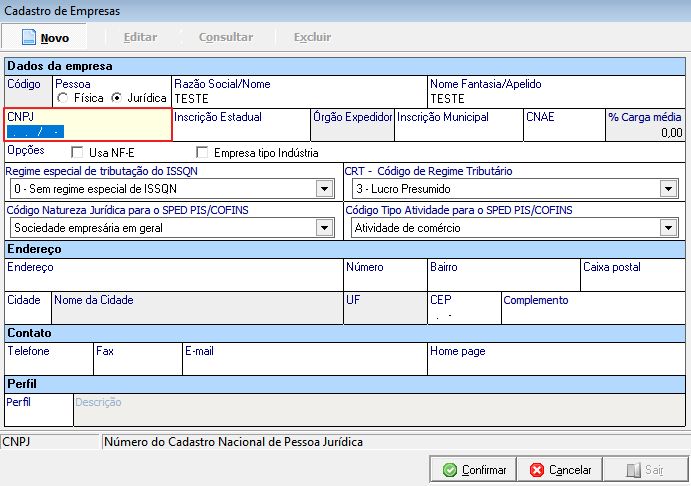This screenshot has height=486, width=691.
Task: Click the red X Cancelar icon
Action: click(x=537, y=470)
